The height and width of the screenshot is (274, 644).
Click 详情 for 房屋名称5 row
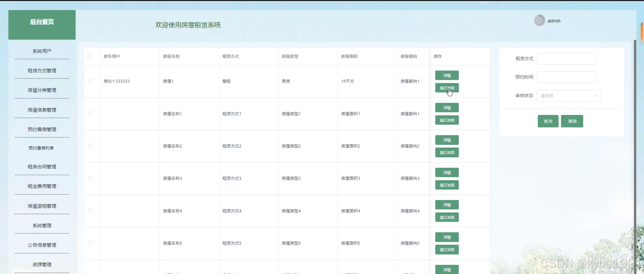[447, 237]
